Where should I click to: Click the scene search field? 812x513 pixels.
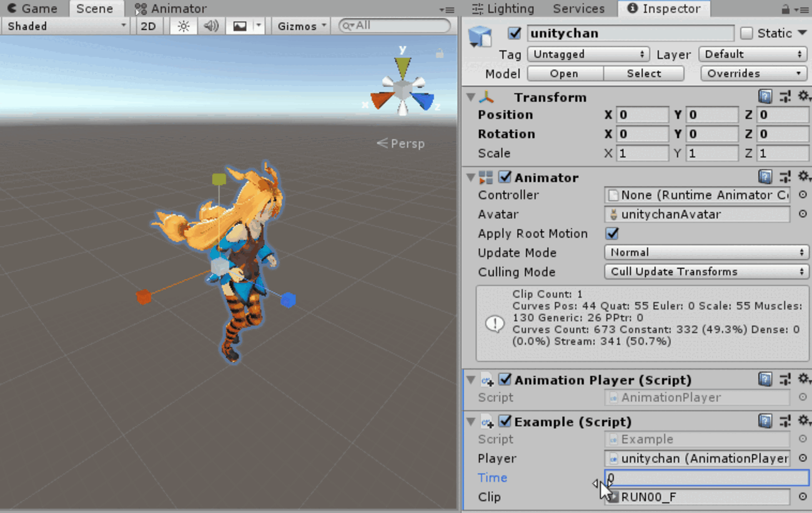pyautogui.click(x=394, y=26)
